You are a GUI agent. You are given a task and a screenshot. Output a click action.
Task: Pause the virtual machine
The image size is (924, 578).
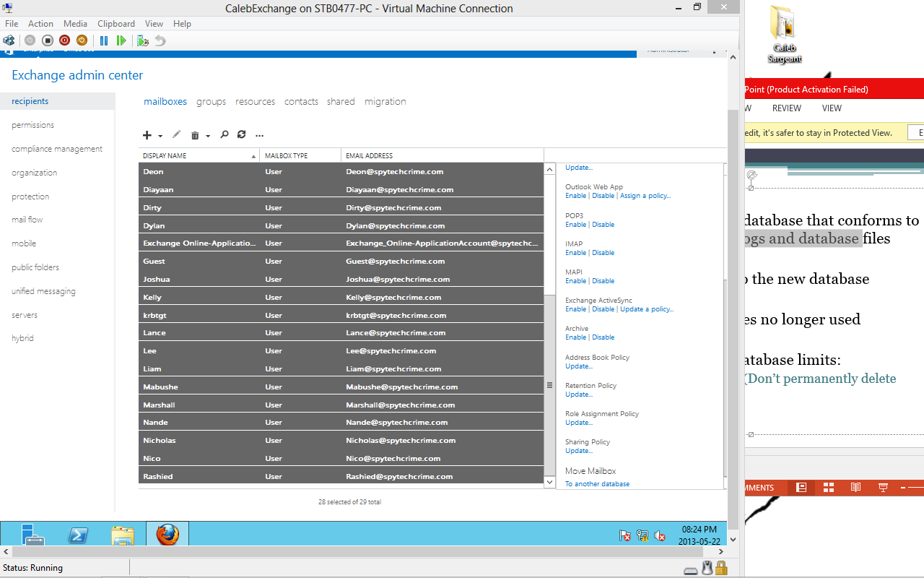pyautogui.click(x=104, y=40)
